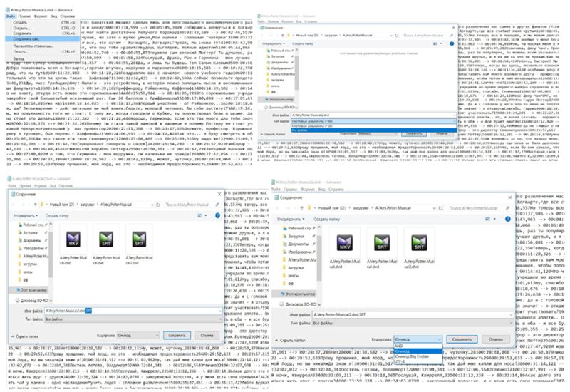Choose ANSI in the open encoding list

point(418,346)
